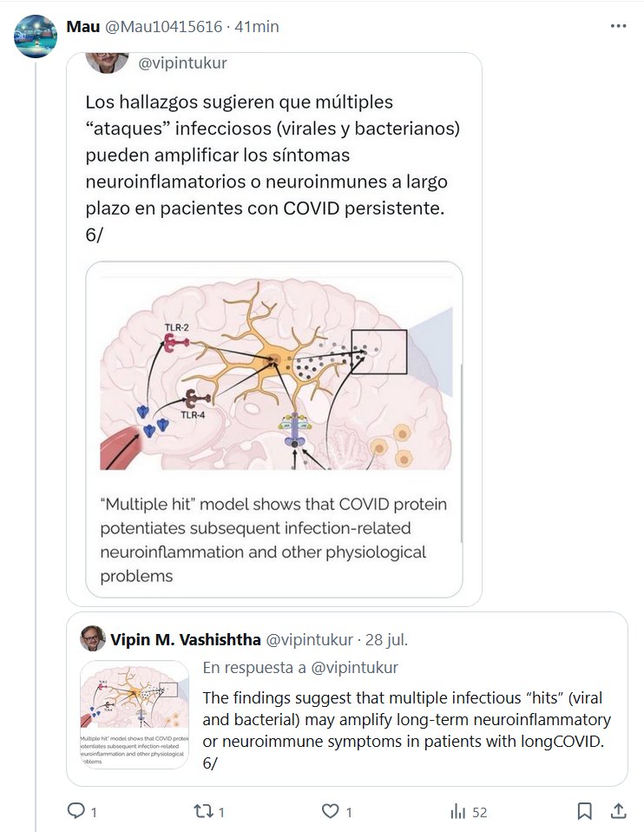Click Vipin M. Vashishtha name in quote
This screenshot has height=832, width=644.
184,640
